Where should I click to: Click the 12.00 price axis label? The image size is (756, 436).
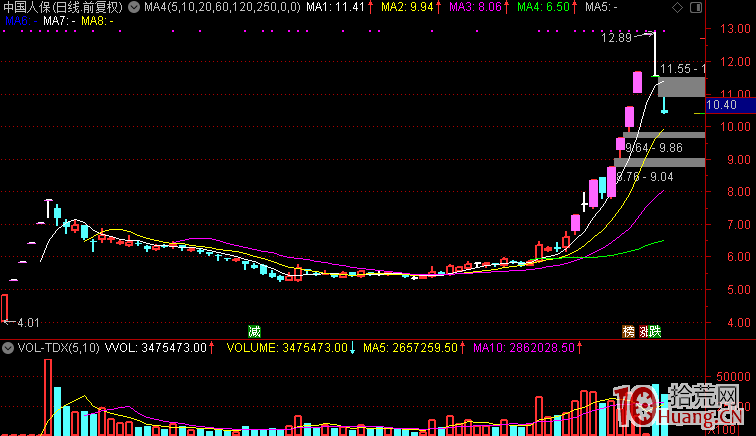tap(735, 62)
